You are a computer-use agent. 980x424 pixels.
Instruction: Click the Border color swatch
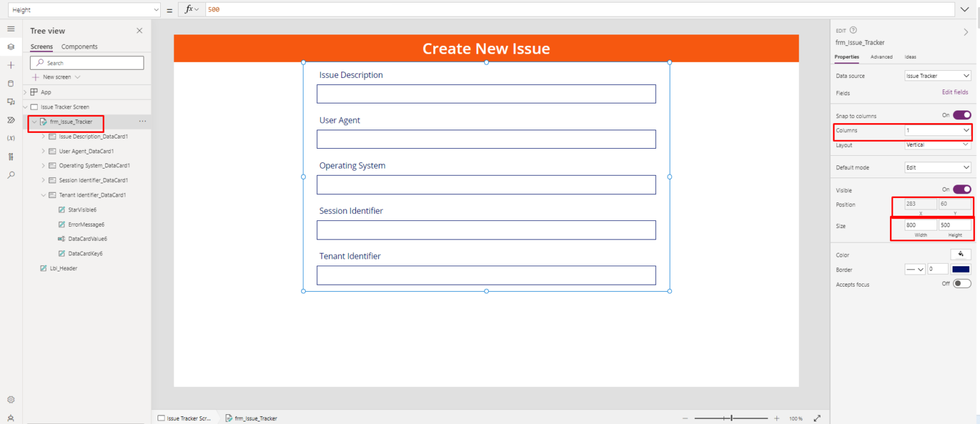960,269
